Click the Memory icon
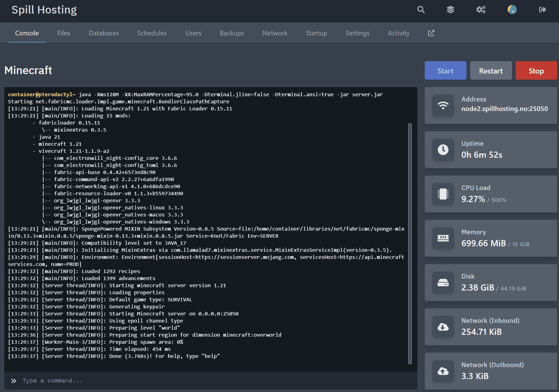 tap(443, 238)
